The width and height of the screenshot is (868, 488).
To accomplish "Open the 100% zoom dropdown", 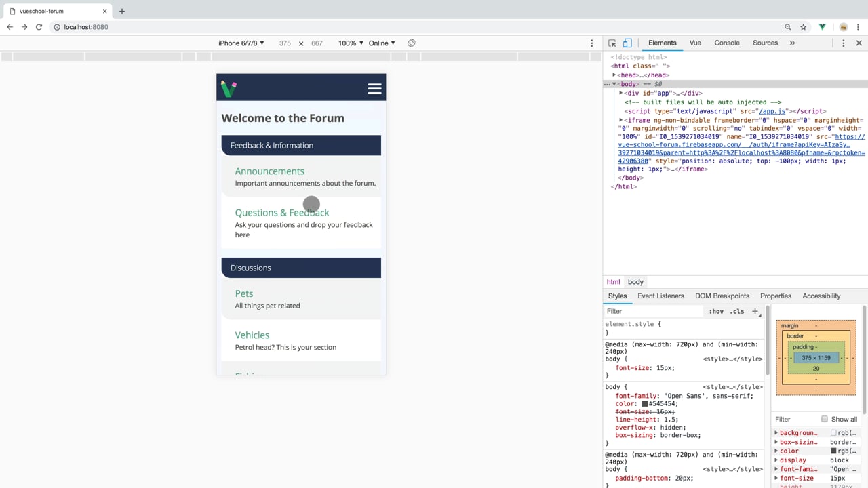I will (351, 43).
